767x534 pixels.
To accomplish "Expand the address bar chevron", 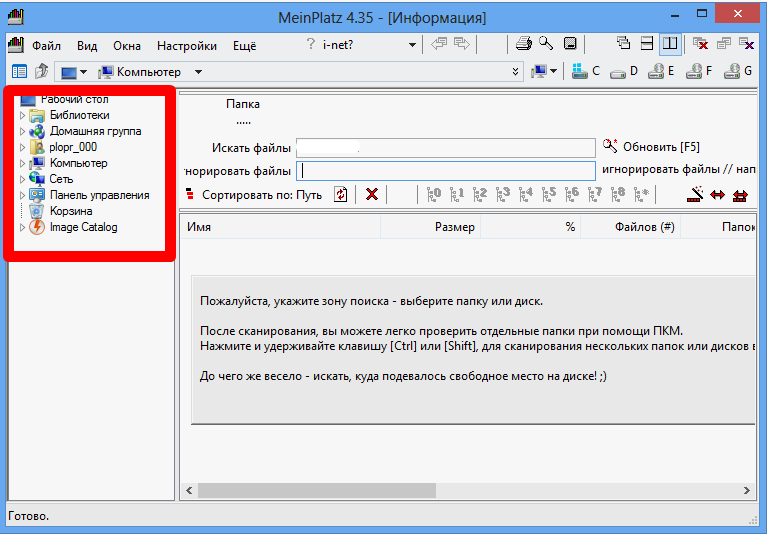I will (x=515, y=72).
